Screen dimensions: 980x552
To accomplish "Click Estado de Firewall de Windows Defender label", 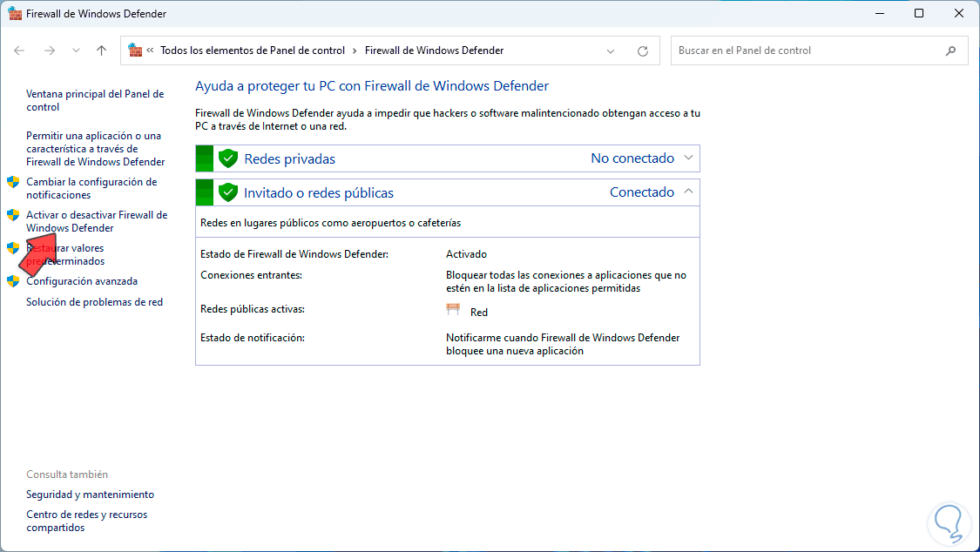I will pyautogui.click(x=294, y=254).
